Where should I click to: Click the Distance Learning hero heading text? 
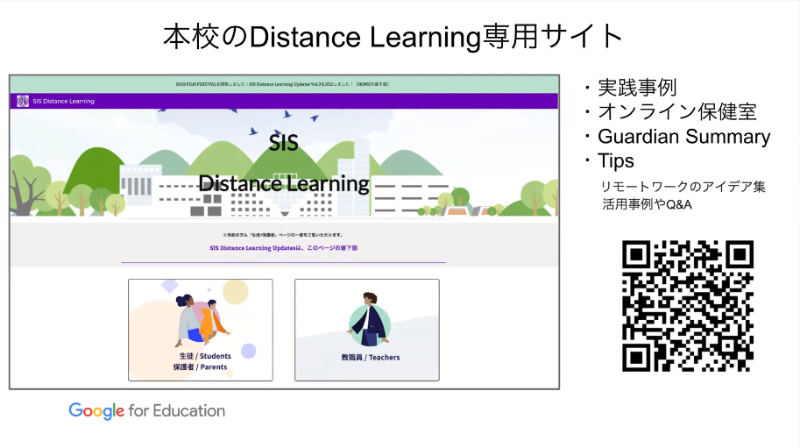point(284,184)
